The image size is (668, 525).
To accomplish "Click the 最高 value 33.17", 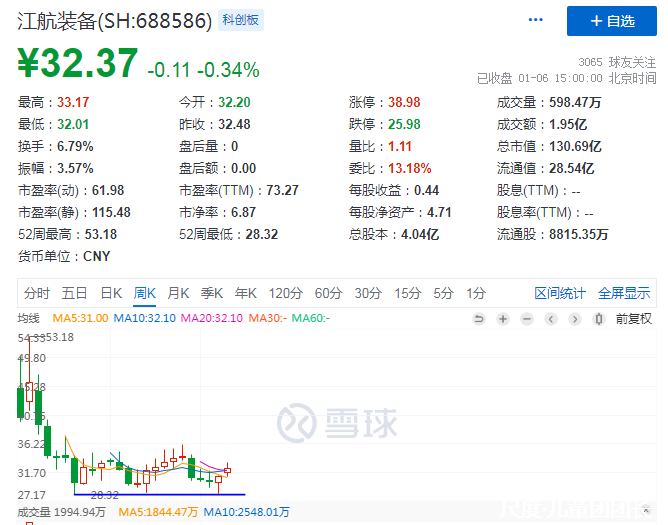I will [73, 102].
